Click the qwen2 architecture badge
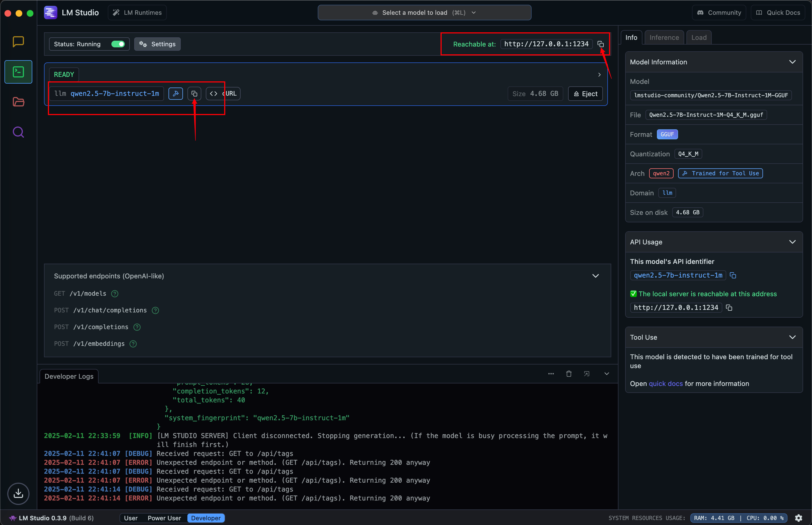The image size is (812, 525). click(x=661, y=173)
